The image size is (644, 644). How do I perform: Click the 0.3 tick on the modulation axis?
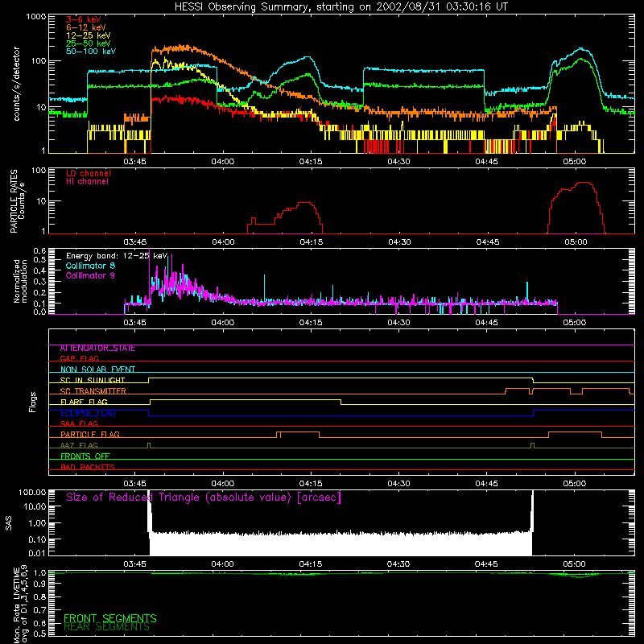[x=39, y=282]
